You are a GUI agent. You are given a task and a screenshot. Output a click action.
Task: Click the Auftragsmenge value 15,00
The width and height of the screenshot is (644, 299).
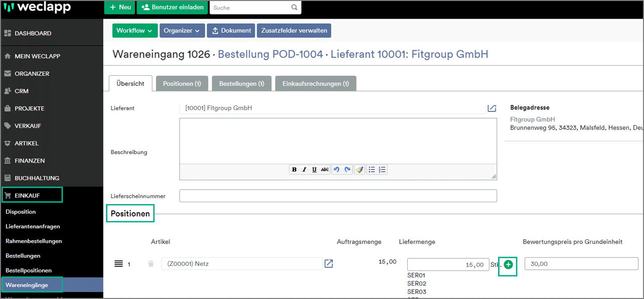click(x=387, y=262)
